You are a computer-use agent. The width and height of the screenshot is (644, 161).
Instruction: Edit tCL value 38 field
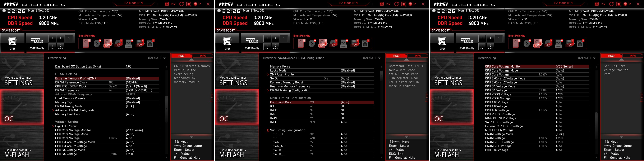click(322, 106)
